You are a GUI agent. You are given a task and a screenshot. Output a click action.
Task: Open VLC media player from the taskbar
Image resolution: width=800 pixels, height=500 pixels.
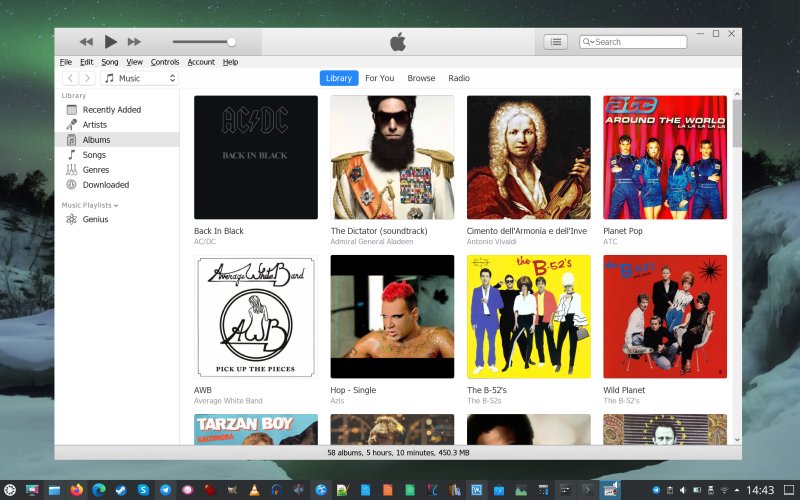(x=254, y=490)
